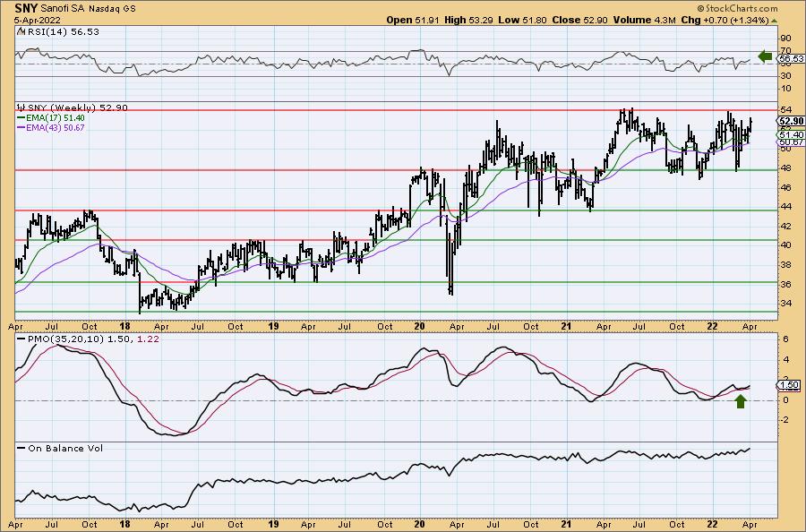Click the PMO(35,20,10) indicator label
The width and height of the screenshot is (806, 532).
(66, 339)
